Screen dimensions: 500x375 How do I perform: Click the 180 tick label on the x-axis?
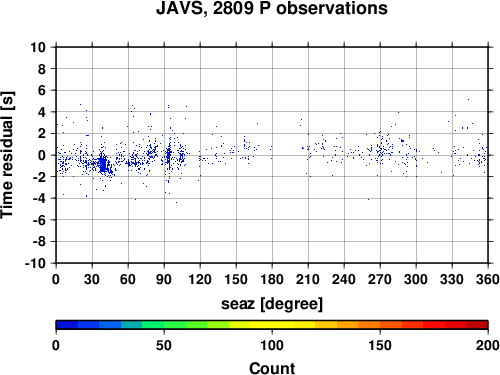(x=272, y=279)
